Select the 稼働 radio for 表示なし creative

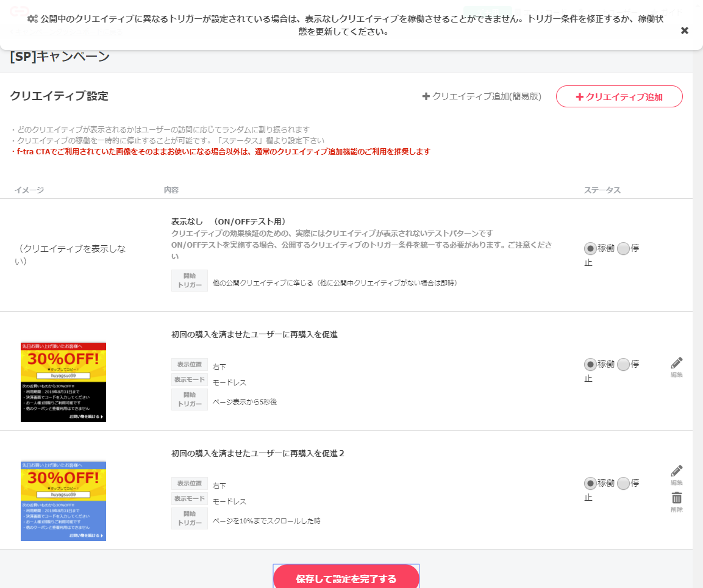click(x=589, y=248)
